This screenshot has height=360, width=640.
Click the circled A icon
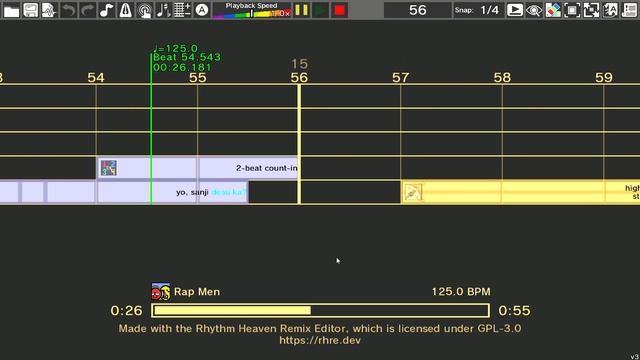201,10
